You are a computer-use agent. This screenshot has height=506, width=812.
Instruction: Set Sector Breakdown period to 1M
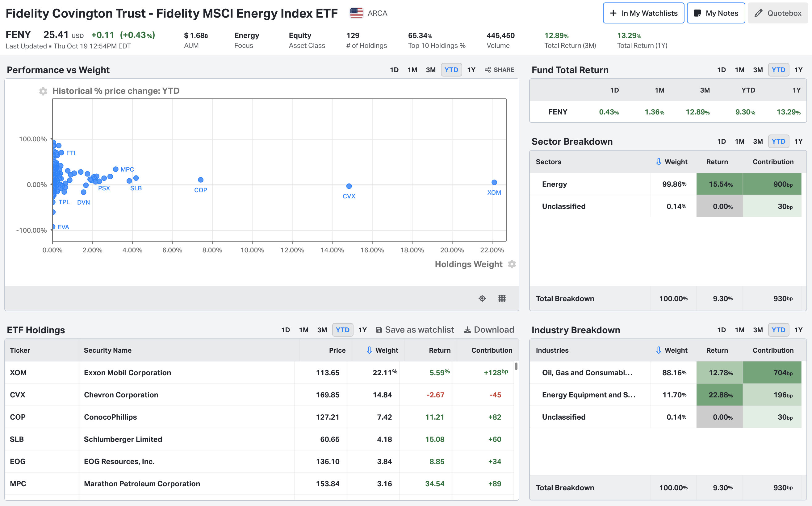click(739, 141)
